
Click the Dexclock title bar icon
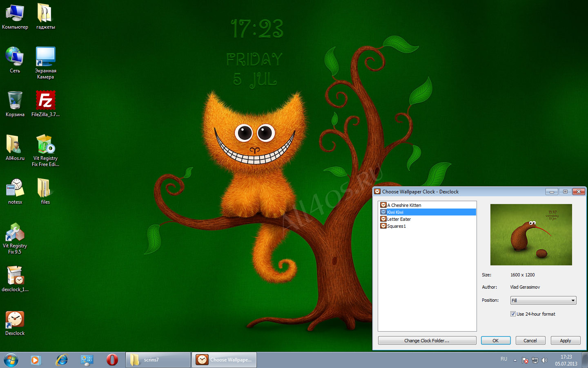click(x=378, y=191)
